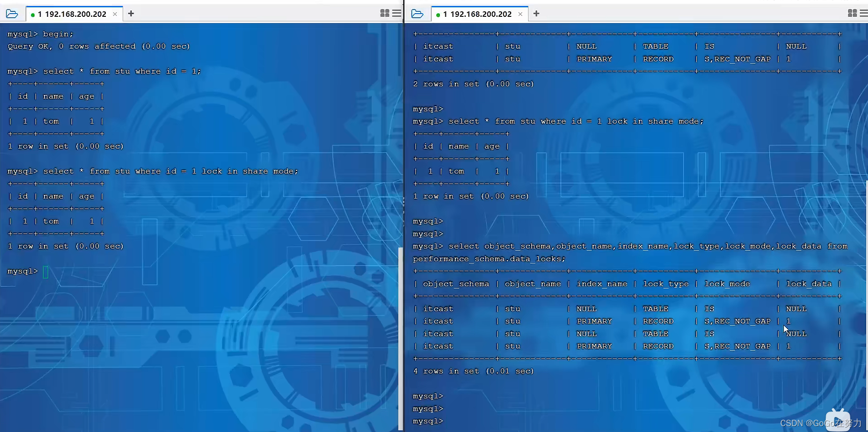Screen dimensions: 868x432
Task: Click the video play watermark icon
Action: point(838,421)
